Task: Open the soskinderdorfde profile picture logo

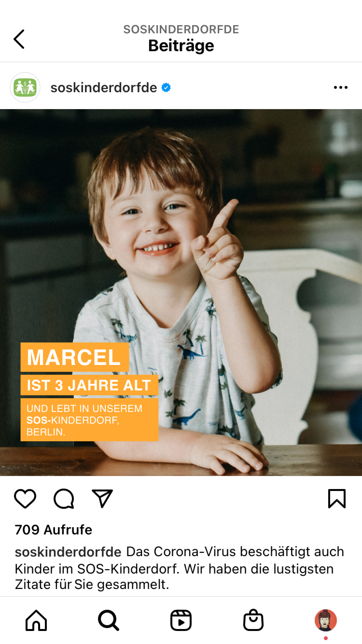Action: (25, 87)
